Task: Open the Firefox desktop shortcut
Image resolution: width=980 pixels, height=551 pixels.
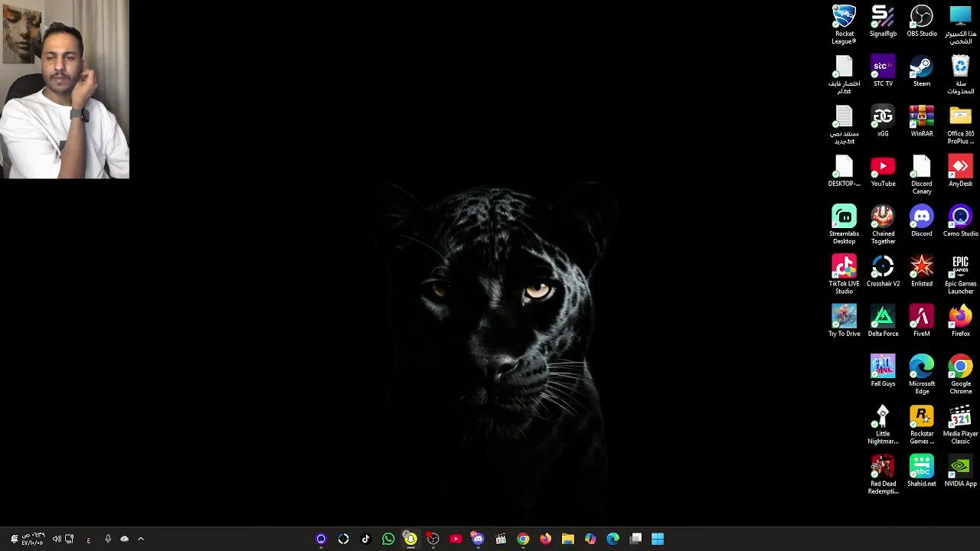Action: tap(960, 321)
